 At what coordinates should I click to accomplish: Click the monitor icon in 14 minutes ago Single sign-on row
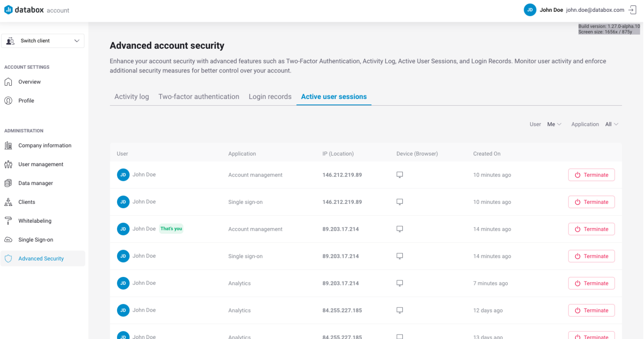click(400, 256)
